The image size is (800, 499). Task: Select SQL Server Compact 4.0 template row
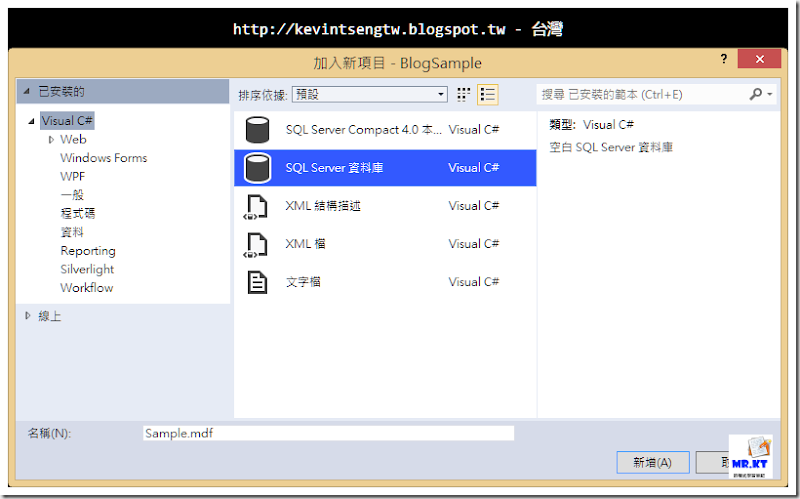385,130
